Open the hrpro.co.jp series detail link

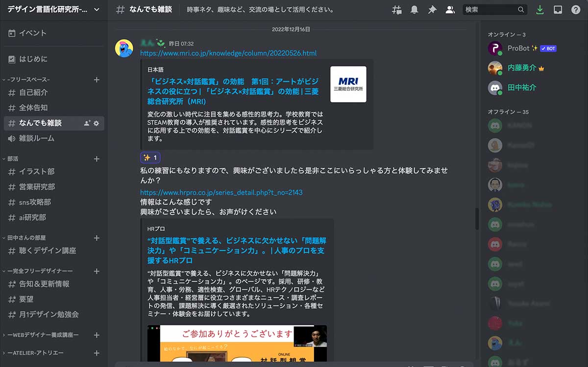(221, 192)
